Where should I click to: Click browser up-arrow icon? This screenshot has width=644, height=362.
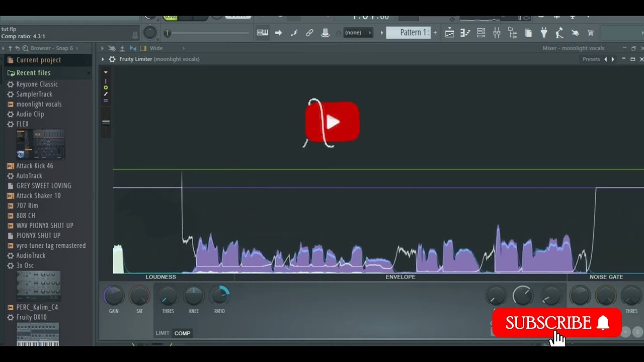[x=10, y=48]
